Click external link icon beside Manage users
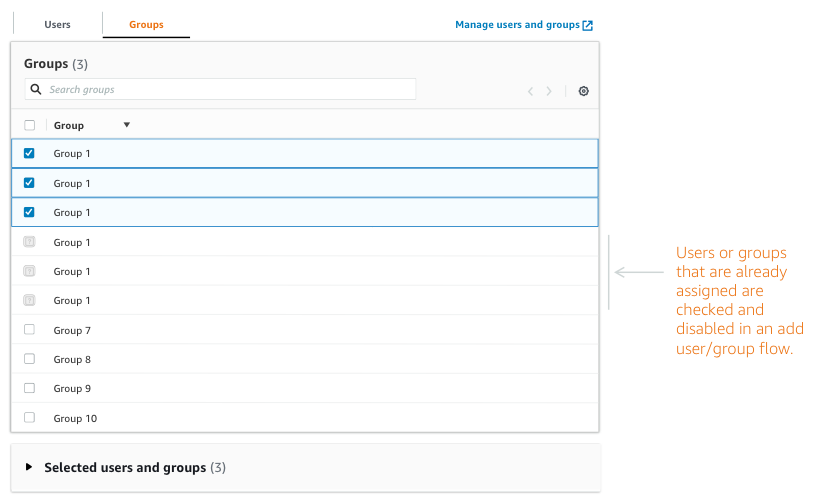 [588, 25]
